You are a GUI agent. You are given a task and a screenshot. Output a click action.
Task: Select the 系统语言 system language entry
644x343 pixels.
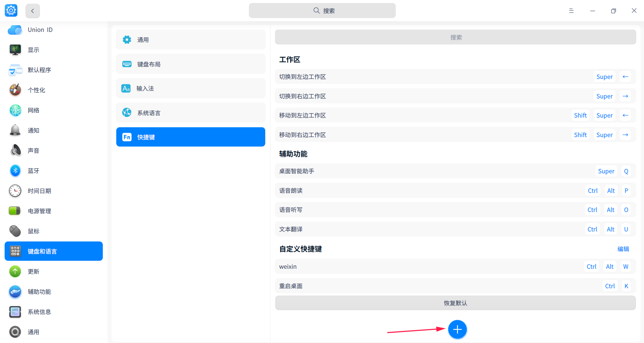tap(190, 113)
